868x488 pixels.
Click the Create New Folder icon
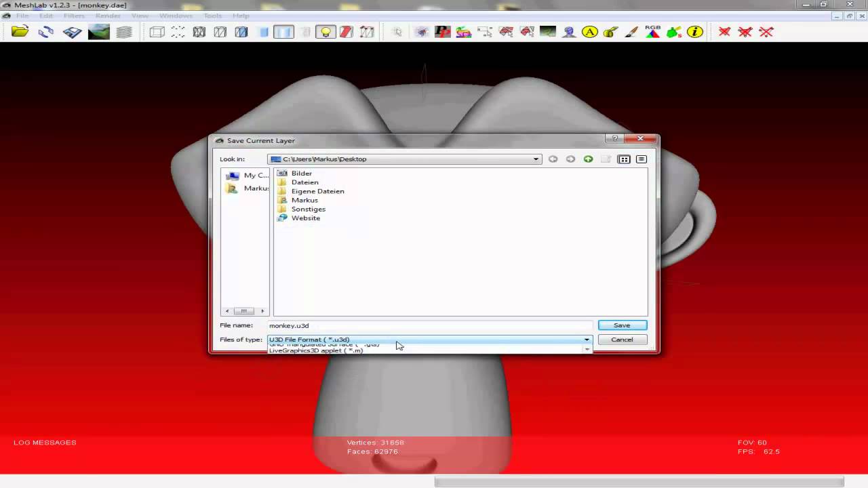coord(606,159)
